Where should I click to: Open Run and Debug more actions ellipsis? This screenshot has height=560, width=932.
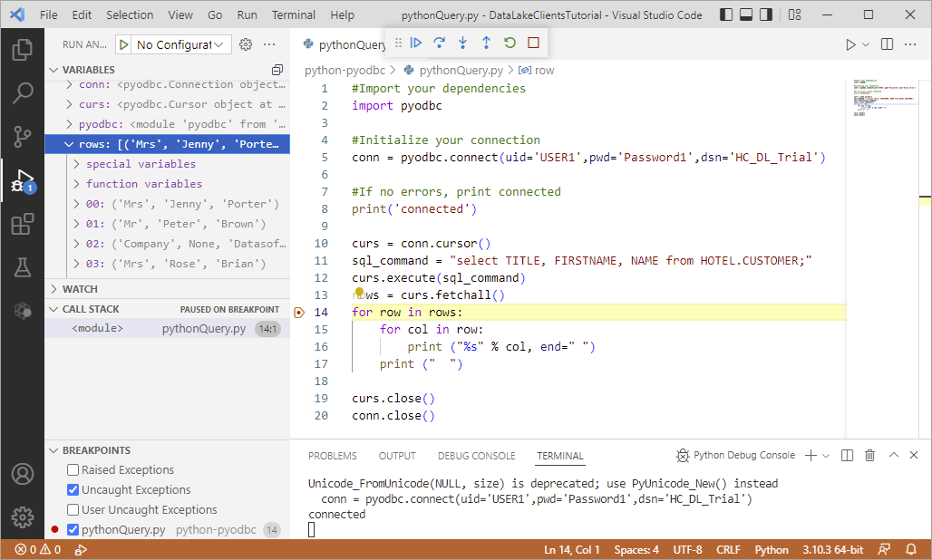[269, 44]
